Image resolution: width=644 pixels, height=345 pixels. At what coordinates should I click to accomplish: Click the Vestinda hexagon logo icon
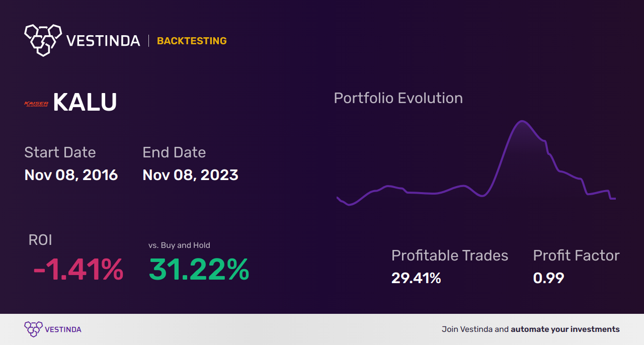[43, 39]
